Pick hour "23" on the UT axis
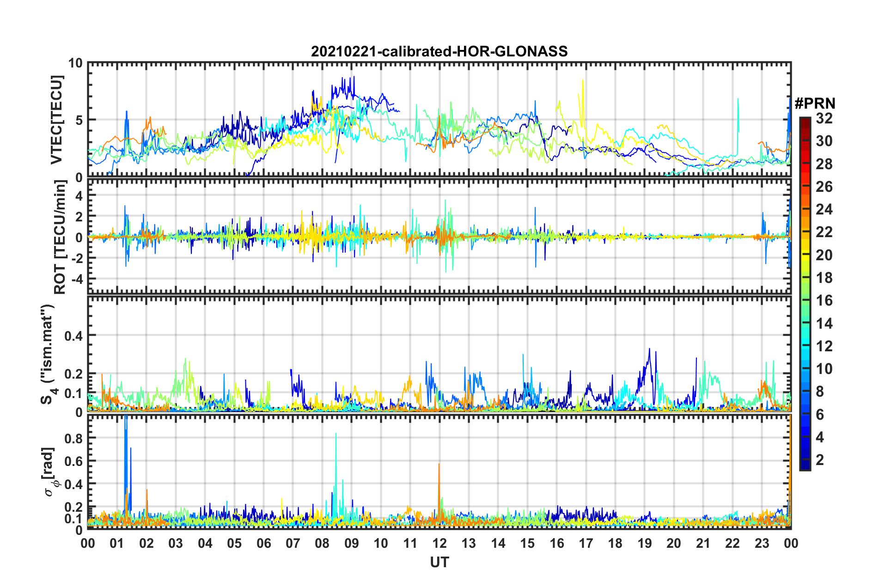This screenshot has width=879, height=588. 762,543
